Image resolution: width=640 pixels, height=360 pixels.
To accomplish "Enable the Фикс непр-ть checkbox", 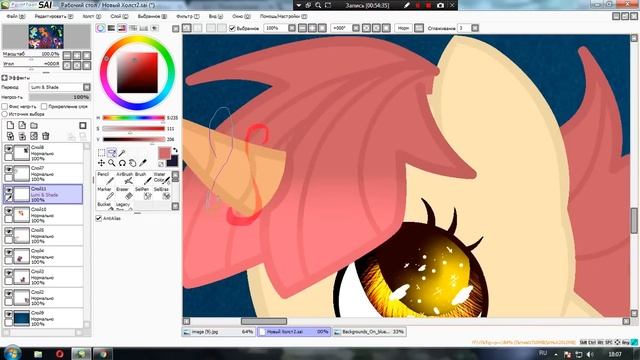I will pyautogui.click(x=4, y=107).
